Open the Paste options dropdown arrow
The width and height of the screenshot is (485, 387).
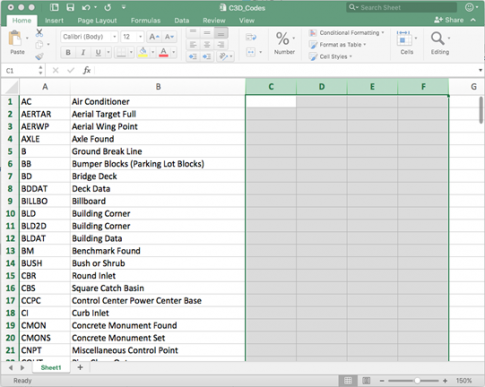click(x=27, y=38)
